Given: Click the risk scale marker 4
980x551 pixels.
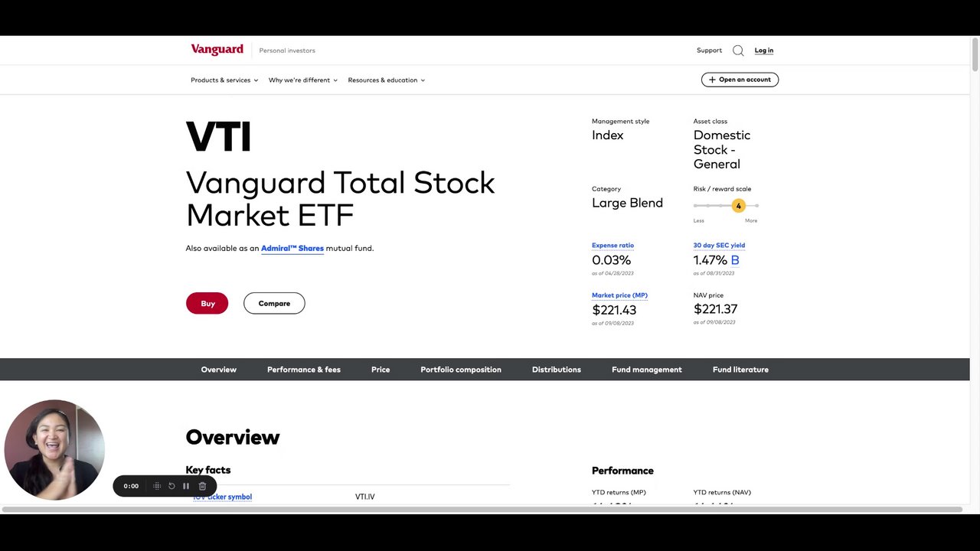Looking at the screenshot, I should tap(738, 206).
